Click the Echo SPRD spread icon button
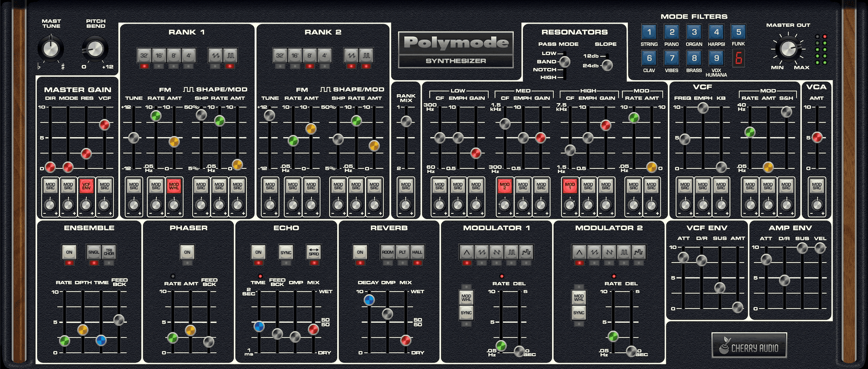Screen dimensions: 868x369 (x=314, y=252)
